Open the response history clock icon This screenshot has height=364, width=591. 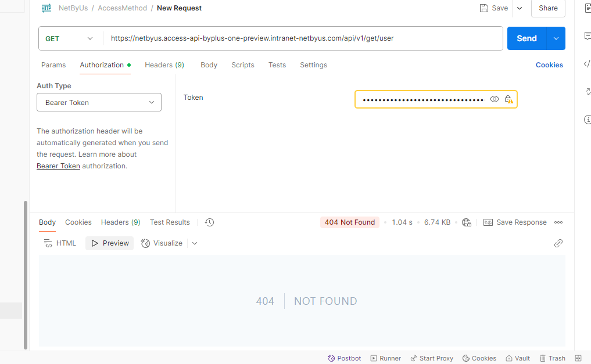[209, 222]
